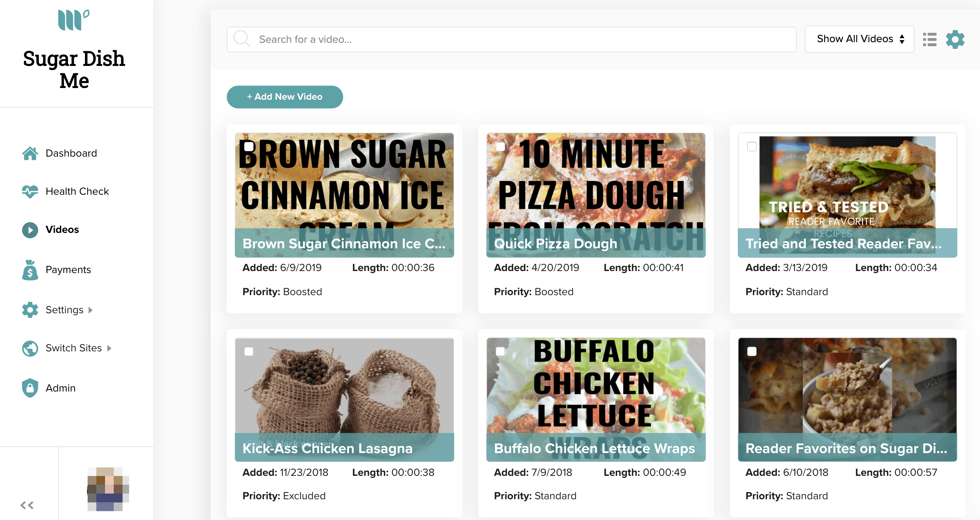Switch to list view layout

(x=929, y=39)
